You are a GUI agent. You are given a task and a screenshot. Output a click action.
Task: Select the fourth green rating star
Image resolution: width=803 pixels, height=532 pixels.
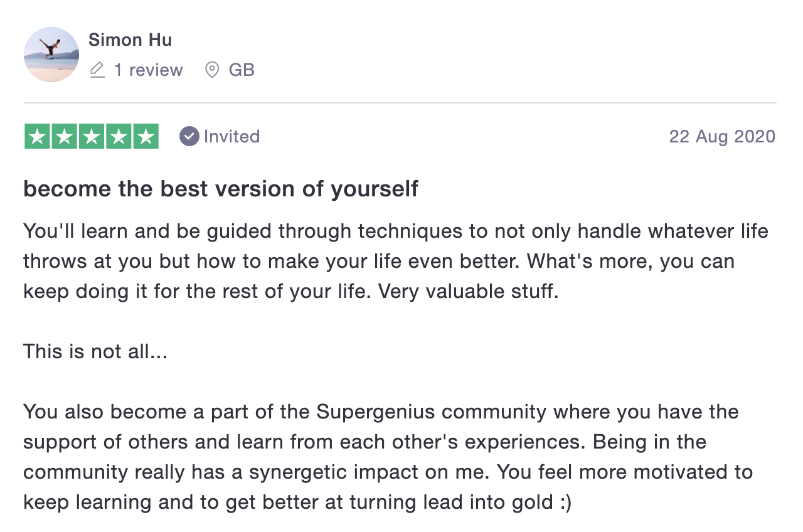pos(119,137)
